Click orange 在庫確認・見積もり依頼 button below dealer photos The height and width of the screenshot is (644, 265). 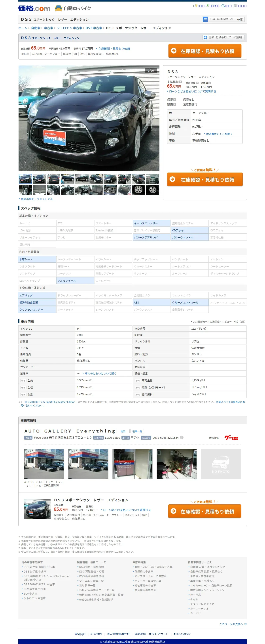coord(205,511)
